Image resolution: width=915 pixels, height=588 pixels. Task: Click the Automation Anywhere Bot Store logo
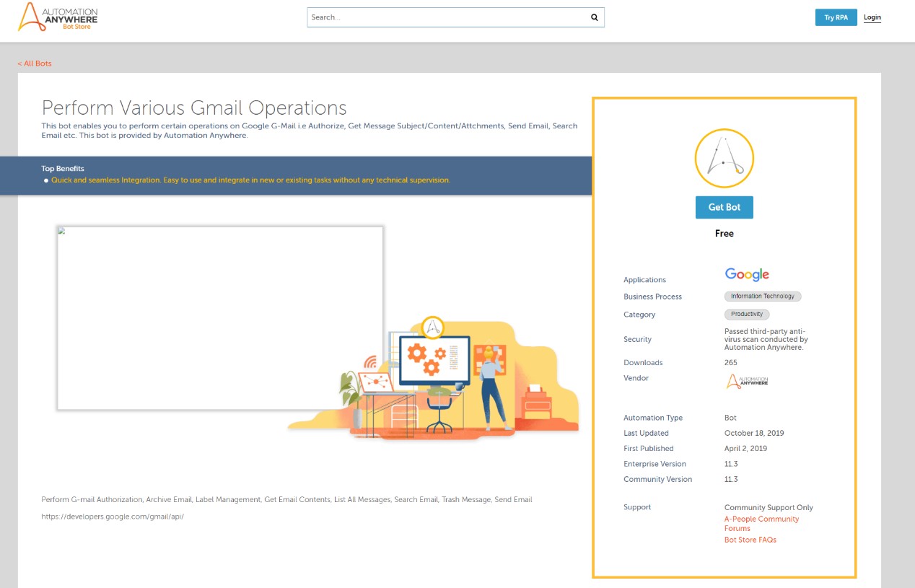tap(58, 17)
